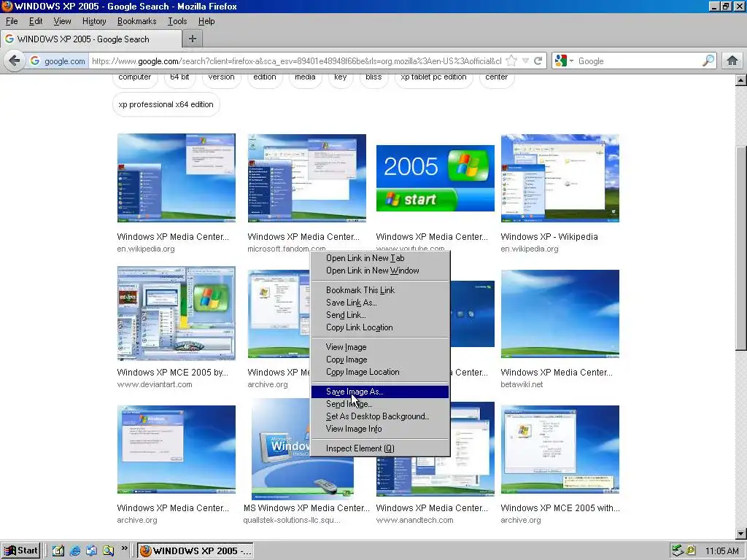Click the vertical scrollbar thumb
Viewport: 747px width, 560px height.
[x=741, y=248]
